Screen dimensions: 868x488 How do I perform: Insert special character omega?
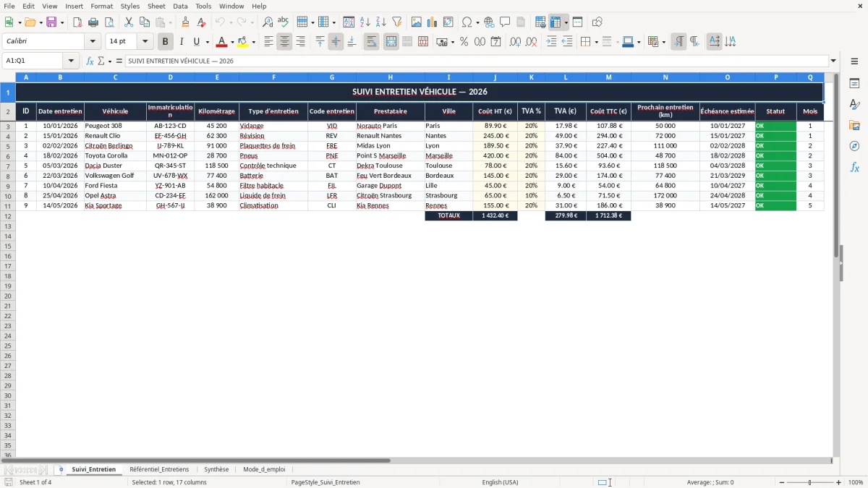click(467, 22)
